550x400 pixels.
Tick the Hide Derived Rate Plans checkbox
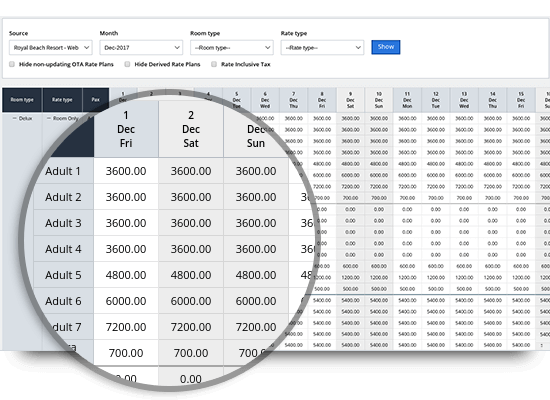(127, 64)
